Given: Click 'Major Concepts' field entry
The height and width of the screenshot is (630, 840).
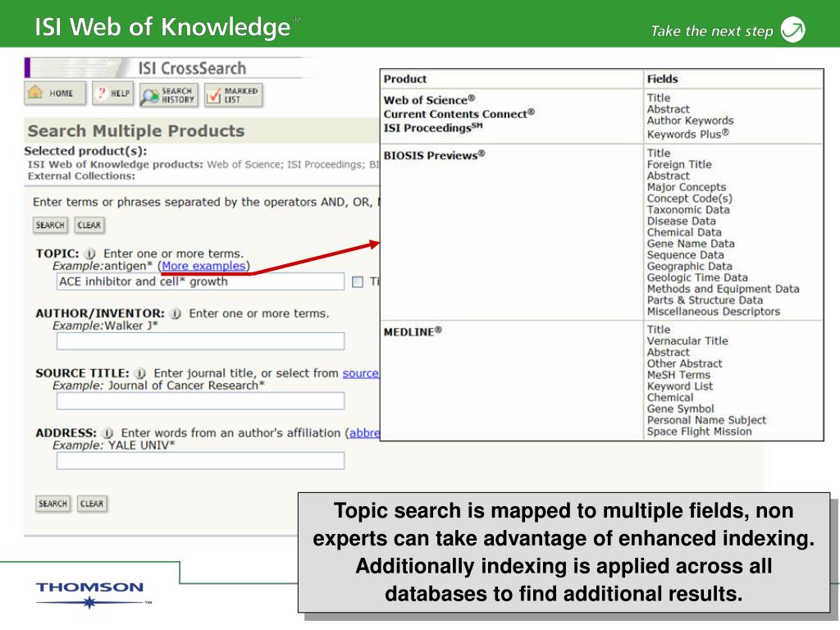Looking at the screenshot, I should coord(687,187).
